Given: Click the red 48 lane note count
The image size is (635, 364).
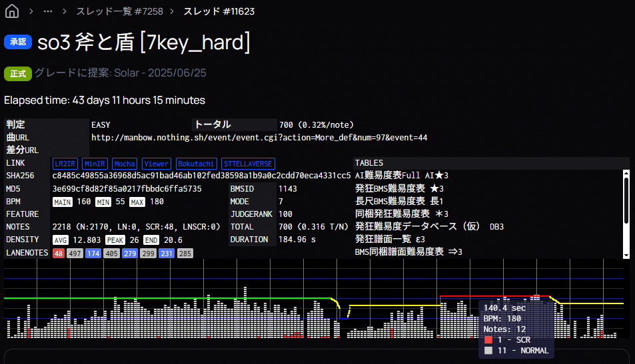Looking at the screenshot, I should [x=59, y=254].
